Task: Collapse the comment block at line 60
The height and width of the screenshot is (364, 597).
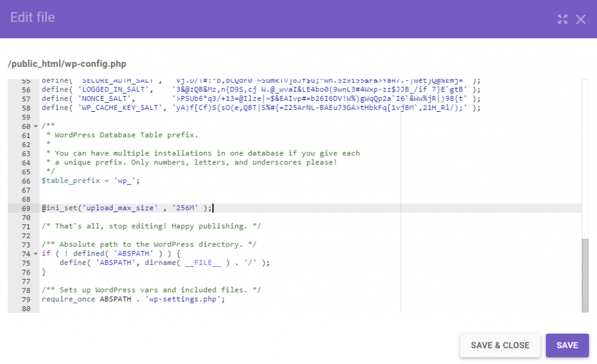Action: 36,126
